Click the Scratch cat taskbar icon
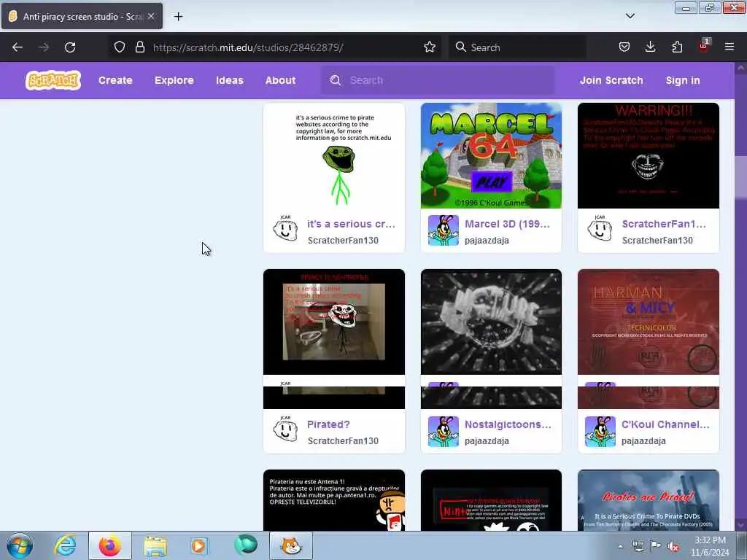 [x=291, y=545]
